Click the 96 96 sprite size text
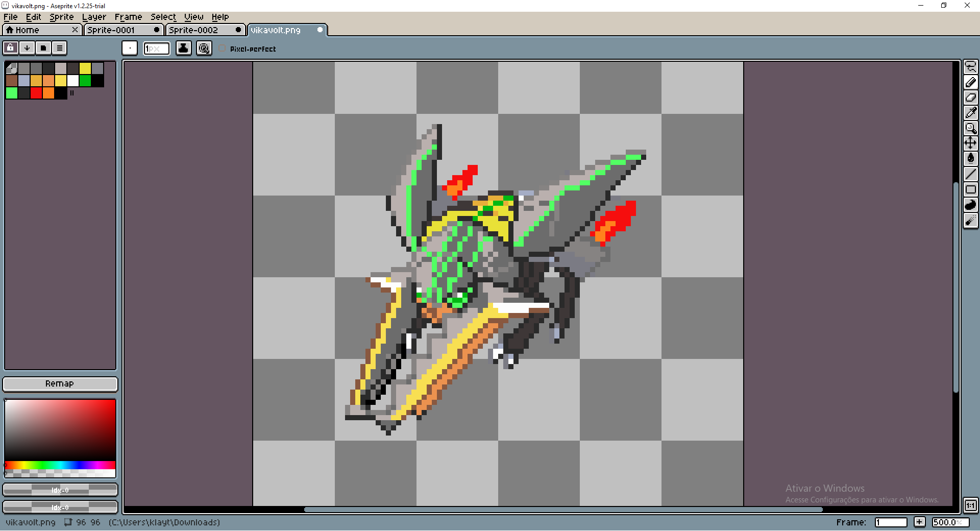The image size is (980, 531). coord(88,522)
